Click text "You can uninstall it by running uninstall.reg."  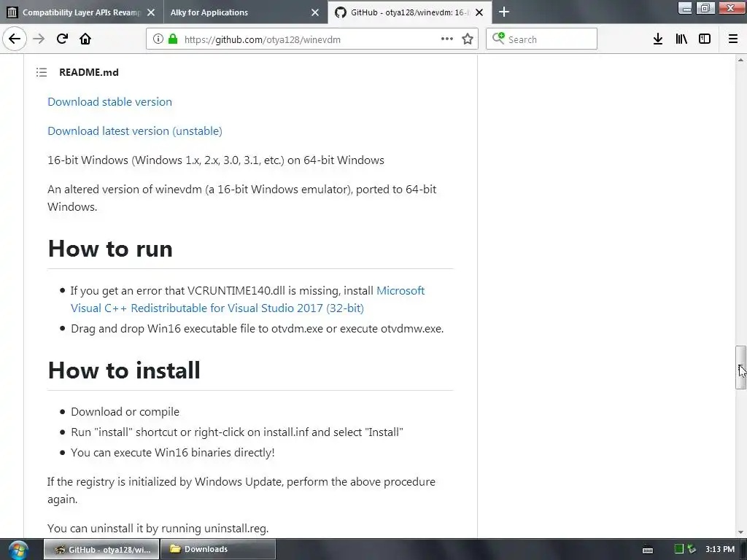pos(158,529)
